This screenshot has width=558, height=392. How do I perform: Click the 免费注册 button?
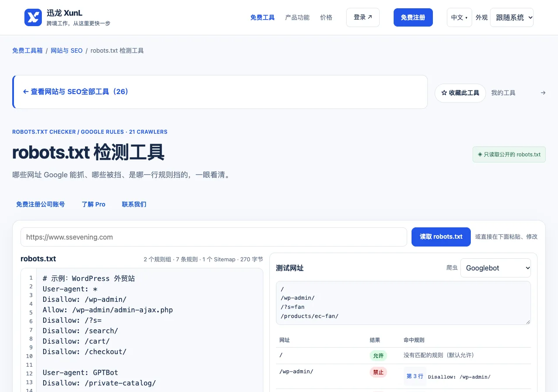pyautogui.click(x=413, y=17)
